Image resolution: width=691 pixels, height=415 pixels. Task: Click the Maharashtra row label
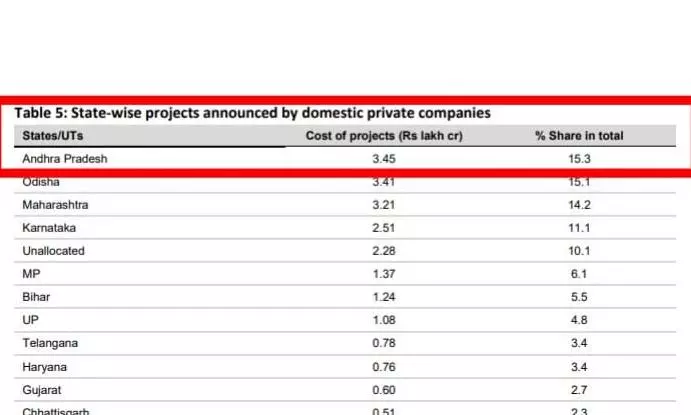point(55,205)
